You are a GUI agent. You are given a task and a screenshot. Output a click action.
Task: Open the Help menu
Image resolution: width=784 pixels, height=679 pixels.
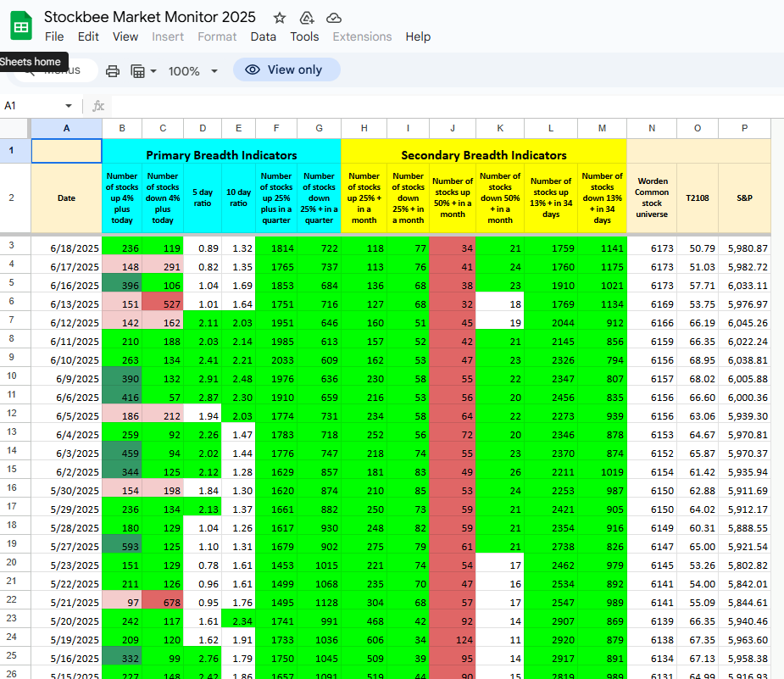(418, 37)
